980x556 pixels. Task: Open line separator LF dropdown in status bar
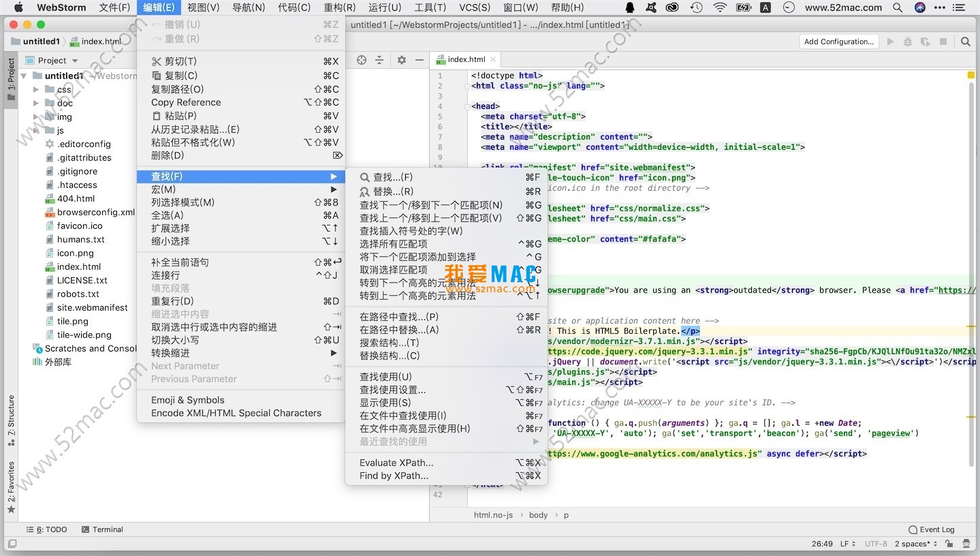pos(847,544)
